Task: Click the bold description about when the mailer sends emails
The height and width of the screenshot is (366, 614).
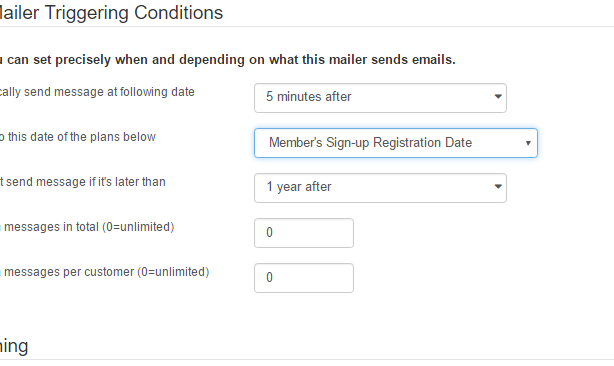Action: coord(228,59)
